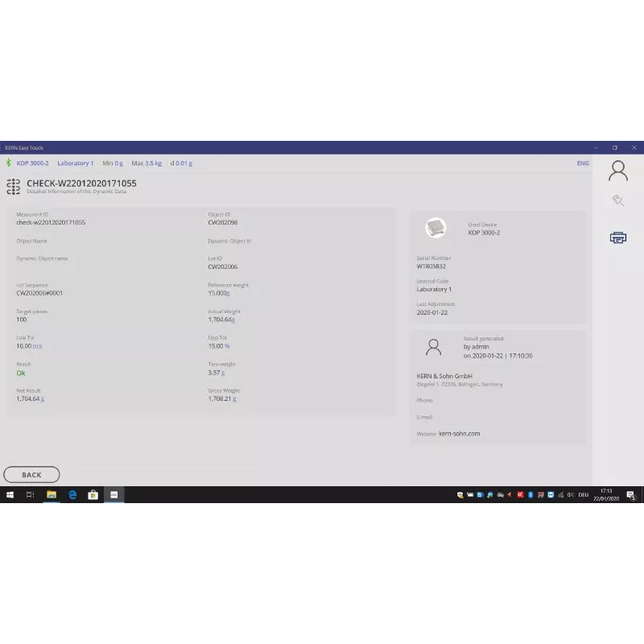The width and height of the screenshot is (644, 644).
Task: Open Task View on the taskbar
Action: tap(31, 495)
